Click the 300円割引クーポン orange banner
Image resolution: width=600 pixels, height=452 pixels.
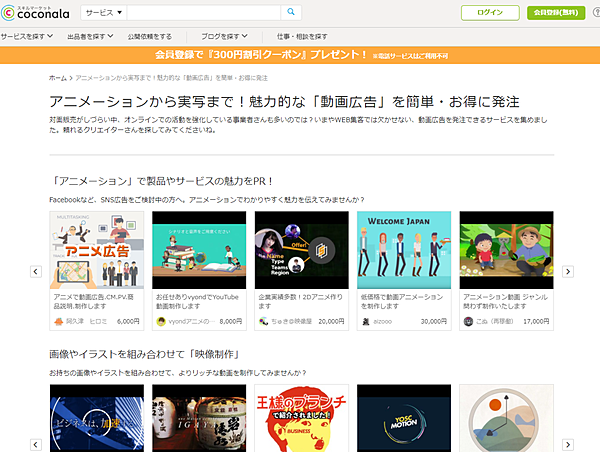pyautogui.click(x=300, y=54)
